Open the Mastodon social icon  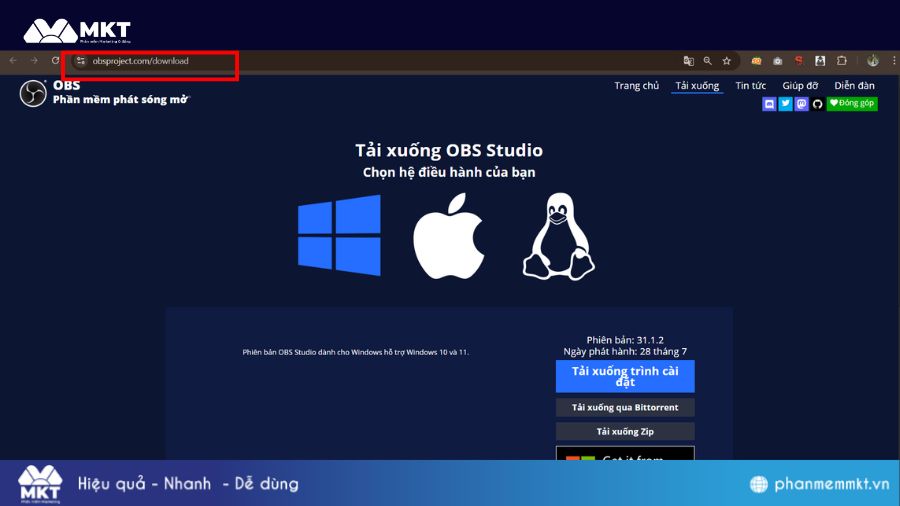801,104
